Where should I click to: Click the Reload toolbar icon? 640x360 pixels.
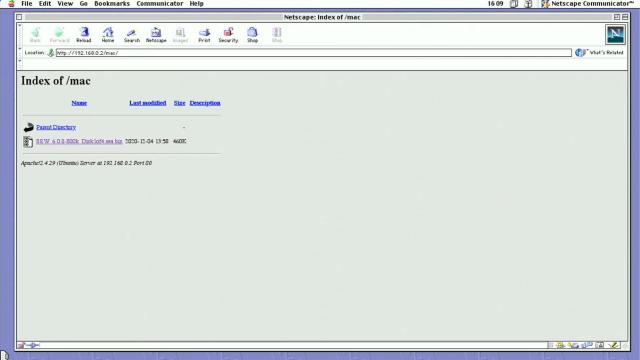click(84, 35)
